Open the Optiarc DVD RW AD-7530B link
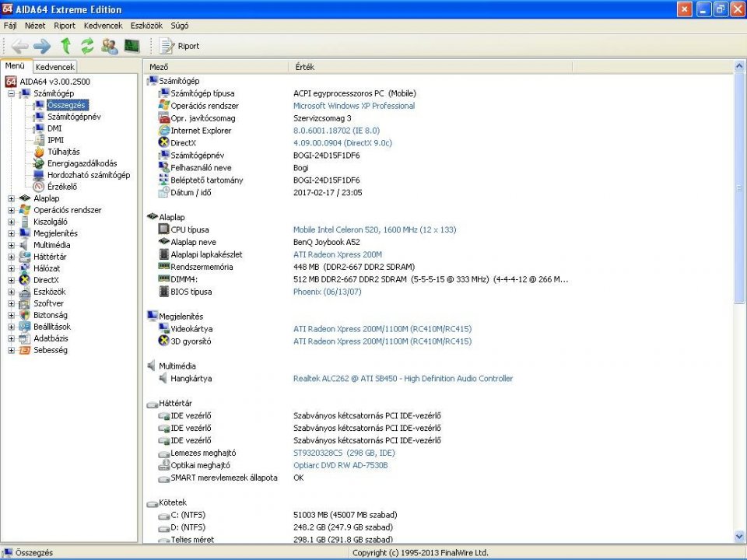This screenshot has width=747, height=560. pyautogui.click(x=340, y=465)
